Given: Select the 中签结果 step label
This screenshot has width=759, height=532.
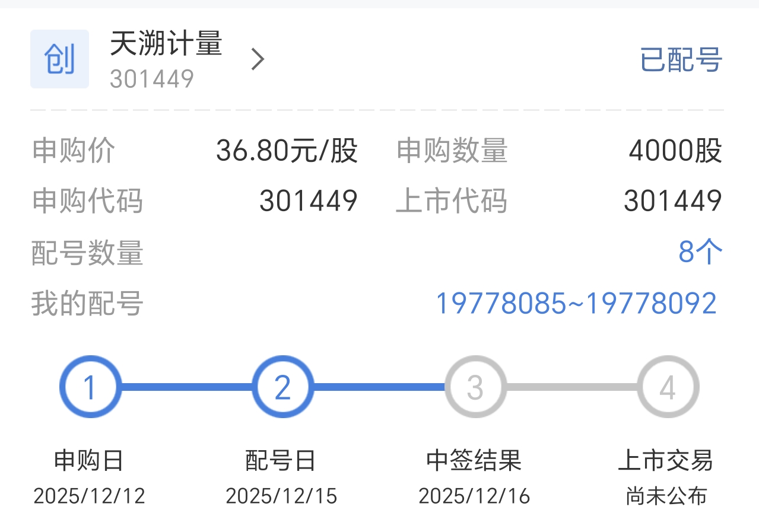Looking at the screenshot, I should [474, 460].
